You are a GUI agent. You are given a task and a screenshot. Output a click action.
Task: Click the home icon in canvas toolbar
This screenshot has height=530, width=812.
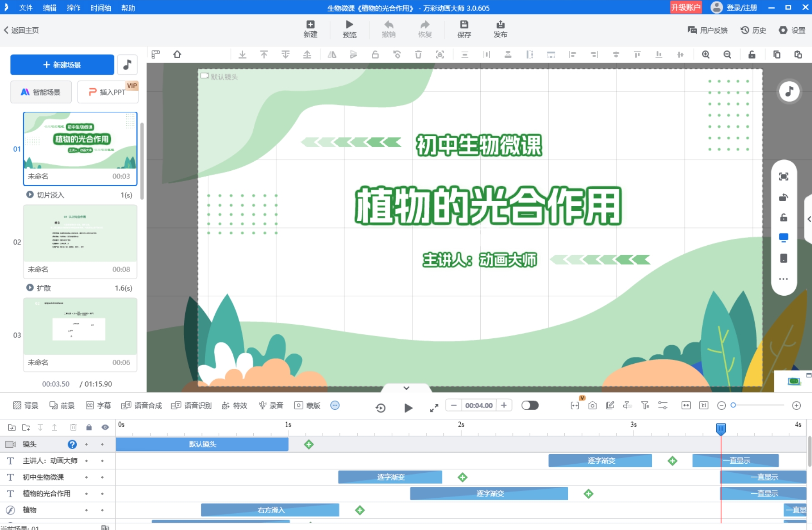(177, 54)
